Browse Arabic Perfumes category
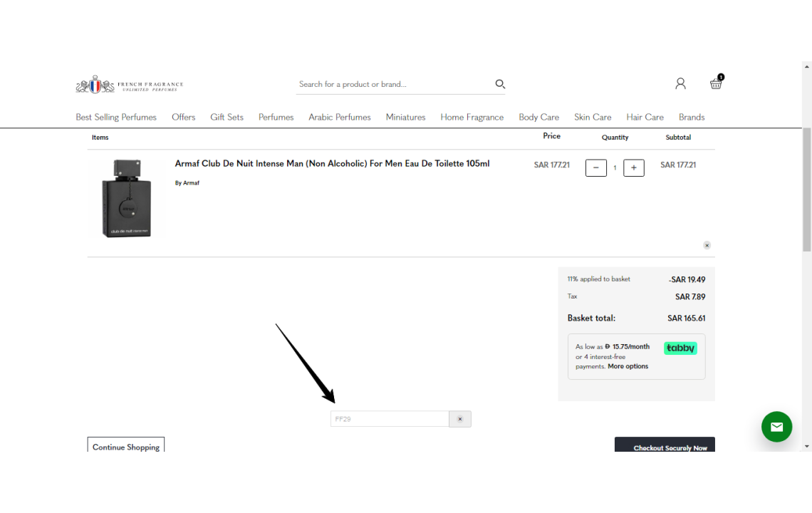This screenshot has height=513, width=812. [340, 117]
